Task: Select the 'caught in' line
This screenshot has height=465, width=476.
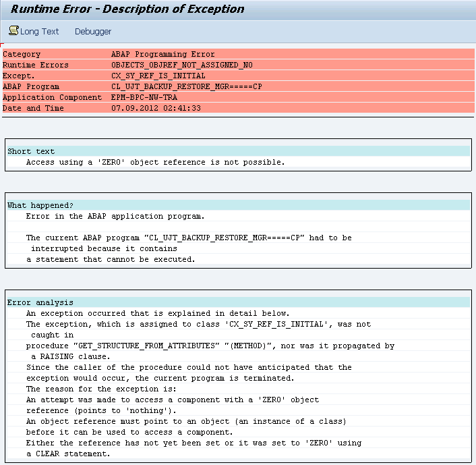Action: coord(52,335)
